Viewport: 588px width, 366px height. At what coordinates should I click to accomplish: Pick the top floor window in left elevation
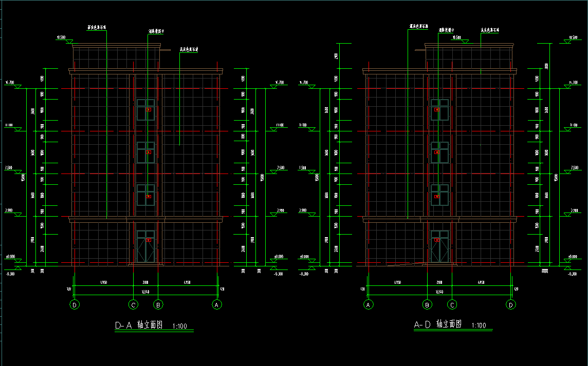click(x=145, y=110)
